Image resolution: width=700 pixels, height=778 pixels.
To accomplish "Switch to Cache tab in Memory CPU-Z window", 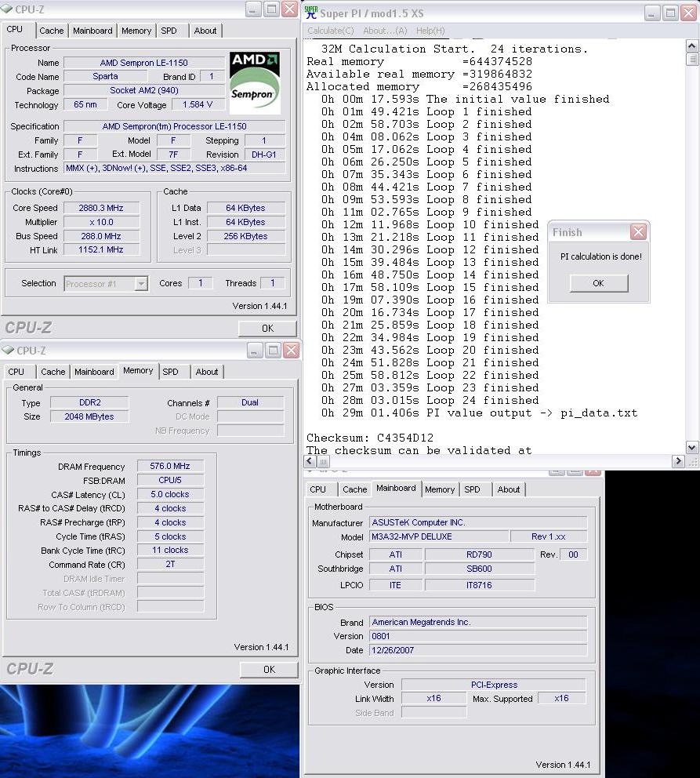I will coord(53,372).
